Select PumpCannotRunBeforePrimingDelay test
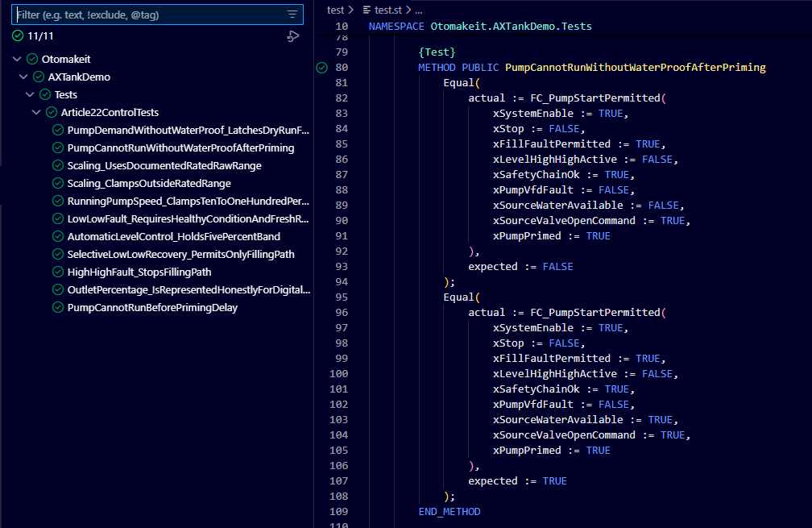812x528 pixels. (x=152, y=307)
